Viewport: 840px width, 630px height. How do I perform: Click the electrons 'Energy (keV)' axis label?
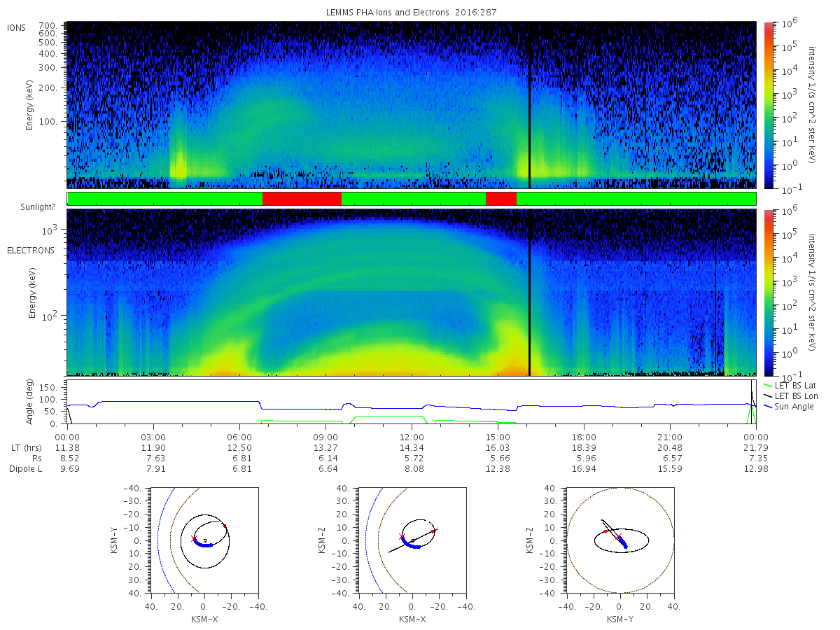31,292
